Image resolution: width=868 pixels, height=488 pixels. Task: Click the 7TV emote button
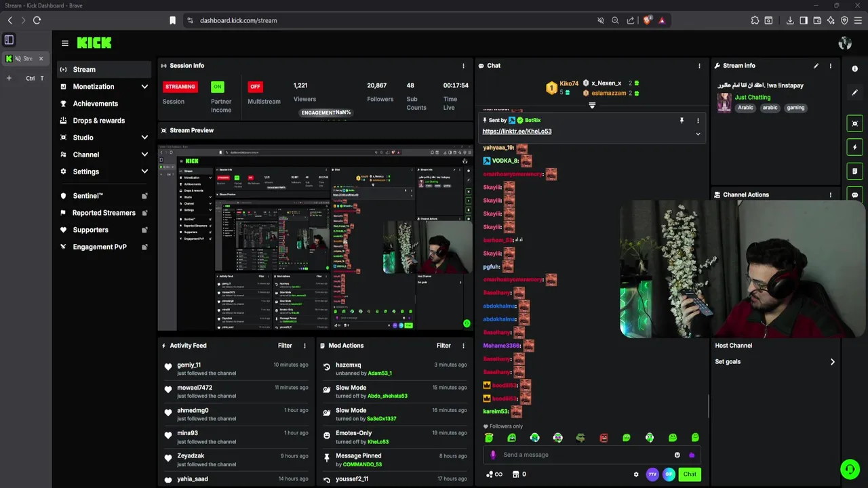click(x=652, y=474)
